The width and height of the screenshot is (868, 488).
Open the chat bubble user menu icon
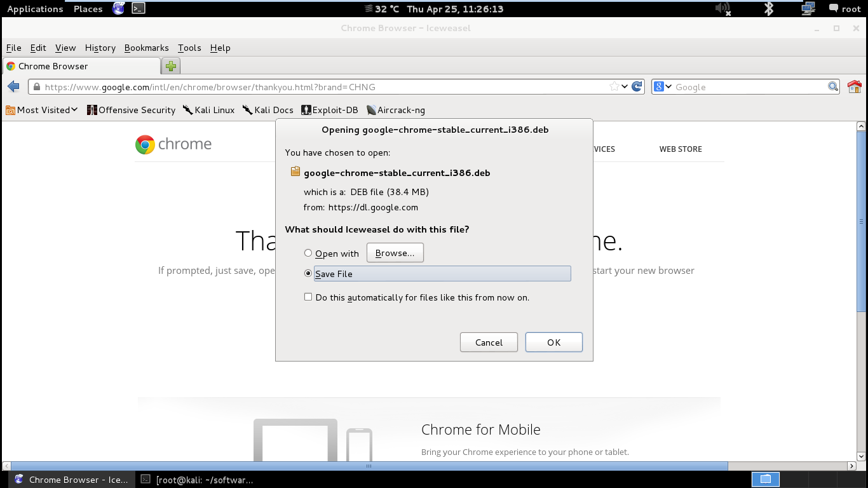coord(834,8)
